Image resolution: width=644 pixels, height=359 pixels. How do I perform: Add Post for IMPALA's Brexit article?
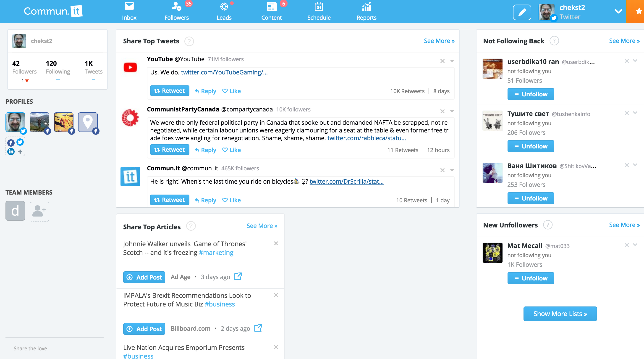[x=144, y=329]
